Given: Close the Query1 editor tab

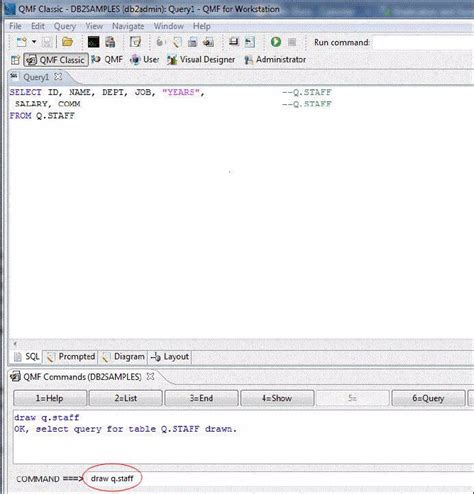Looking at the screenshot, I should click(x=58, y=77).
